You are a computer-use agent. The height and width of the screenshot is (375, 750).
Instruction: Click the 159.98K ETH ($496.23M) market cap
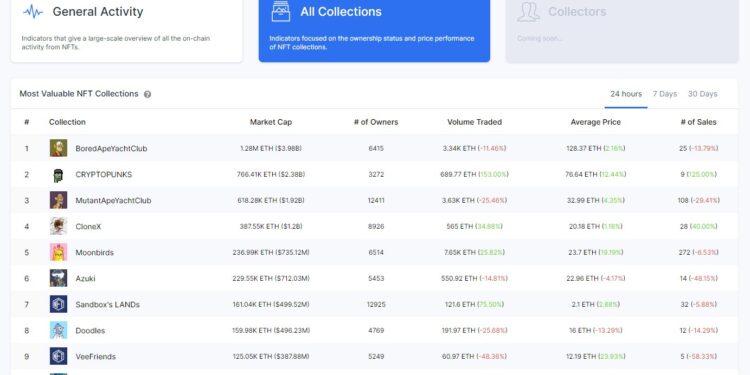271,331
